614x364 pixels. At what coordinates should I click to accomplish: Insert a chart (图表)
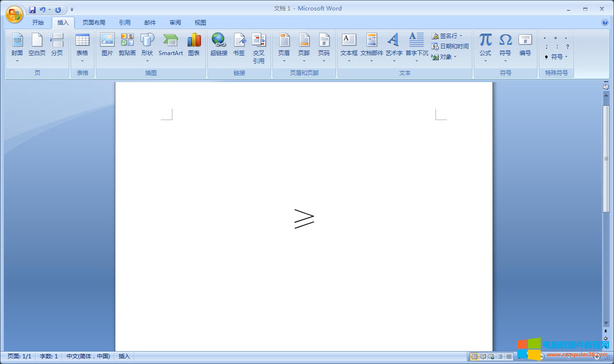[194, 45]
